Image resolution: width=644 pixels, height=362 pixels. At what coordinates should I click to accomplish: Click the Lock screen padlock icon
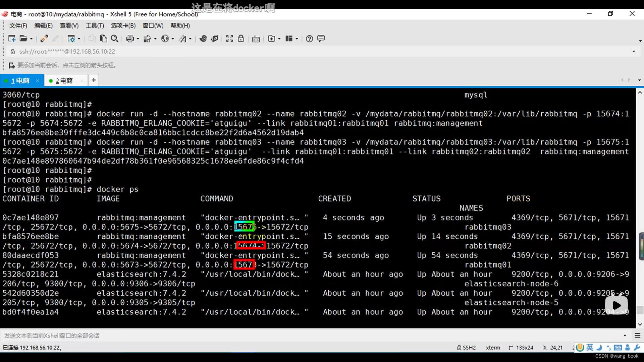(x=241, y=39)
